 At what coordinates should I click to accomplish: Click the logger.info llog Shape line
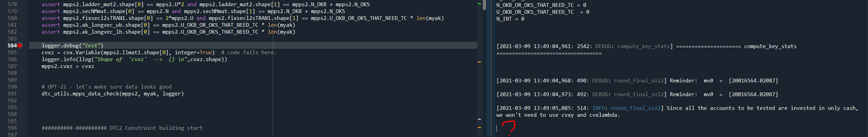click(135, 59)
